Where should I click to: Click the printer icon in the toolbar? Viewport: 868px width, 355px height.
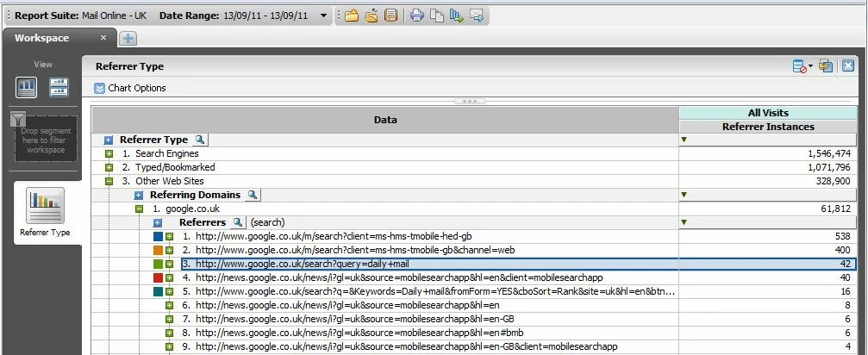(x=417, y=16)
